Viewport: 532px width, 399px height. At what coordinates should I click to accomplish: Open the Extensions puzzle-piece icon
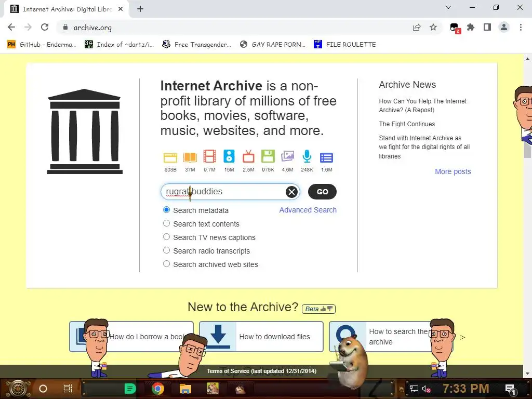(471, 27)
